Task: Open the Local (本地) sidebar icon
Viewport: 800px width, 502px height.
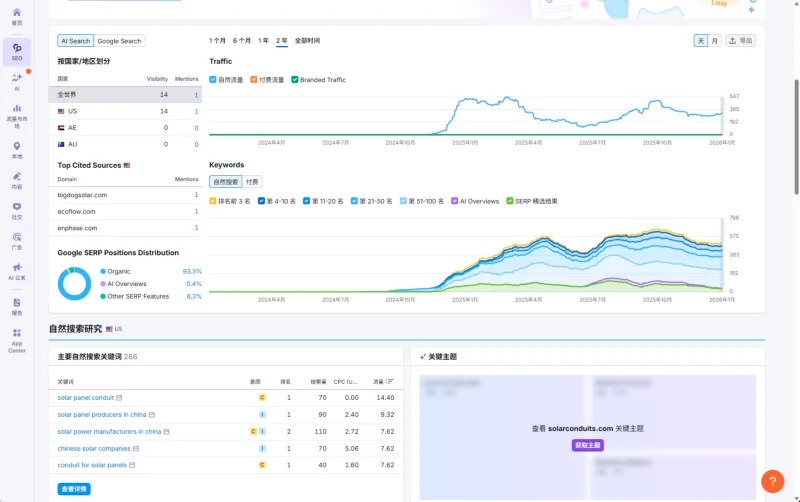Action: 17,150
